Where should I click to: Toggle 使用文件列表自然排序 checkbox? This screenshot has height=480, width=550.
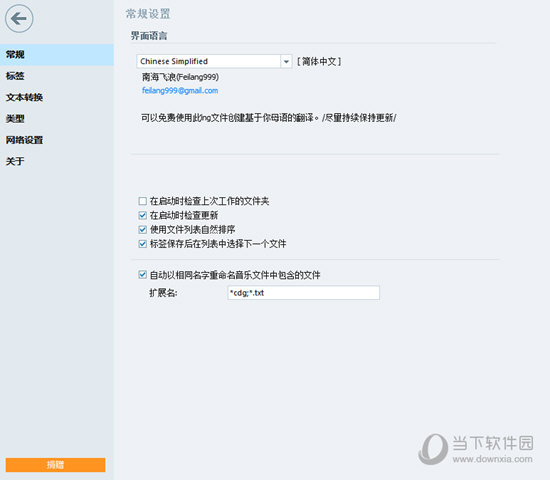click(142, 230)
